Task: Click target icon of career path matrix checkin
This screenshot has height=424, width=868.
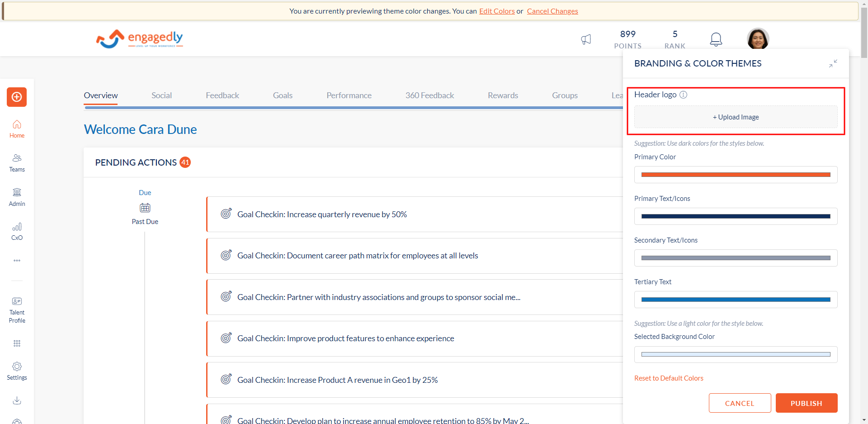Action: pos(226,255)
